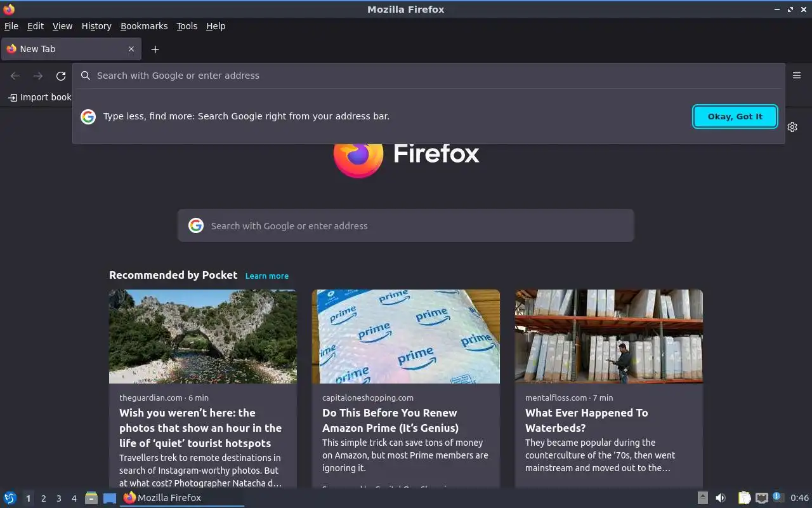The width and height of the screenshot is (812, 508).
Task: Open the File menu
Action: [x=11, y=26]
